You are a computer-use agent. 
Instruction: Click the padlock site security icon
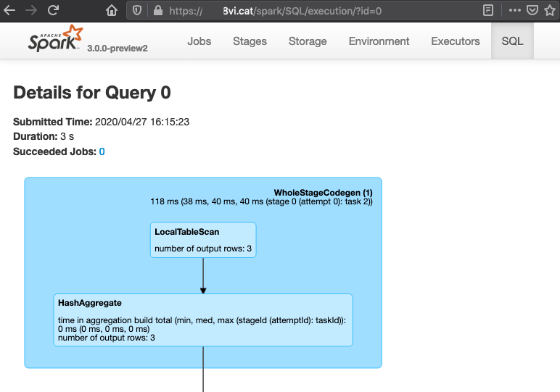[x=158, y=10]
